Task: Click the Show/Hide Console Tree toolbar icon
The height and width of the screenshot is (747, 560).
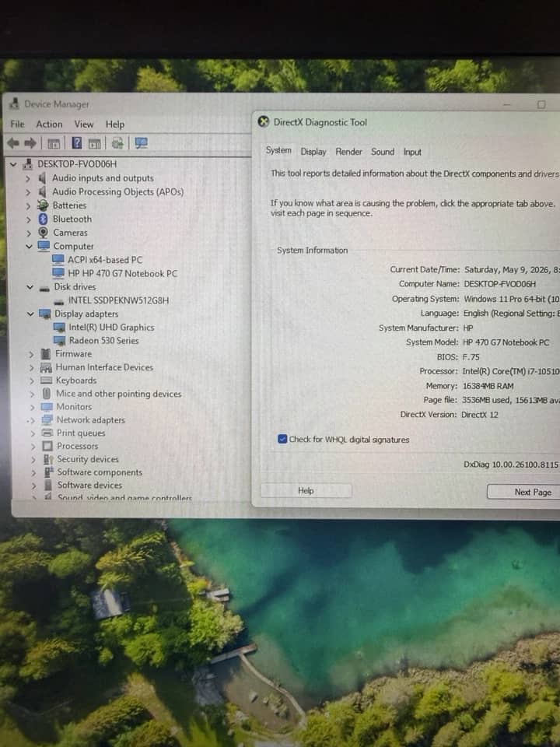Action: click(x=54, y=143)
